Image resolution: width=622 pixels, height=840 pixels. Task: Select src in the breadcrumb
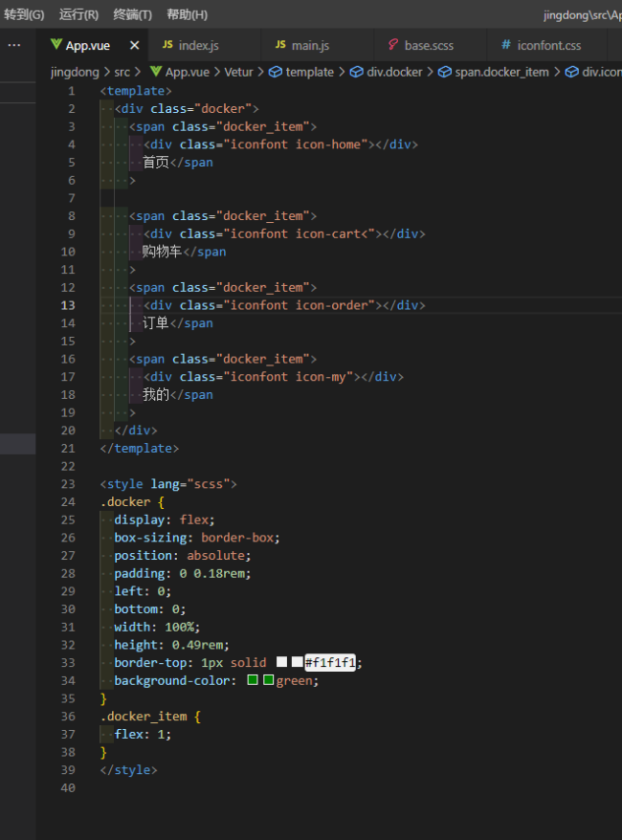tap(122, 72)
